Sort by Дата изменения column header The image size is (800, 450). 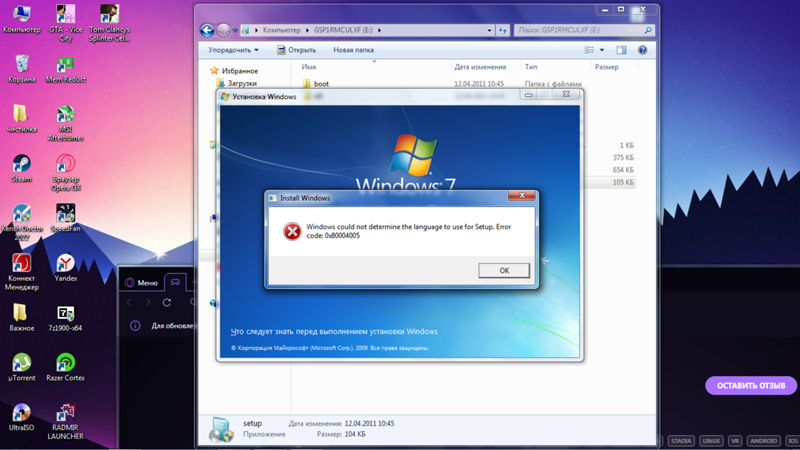click(480, 67)
